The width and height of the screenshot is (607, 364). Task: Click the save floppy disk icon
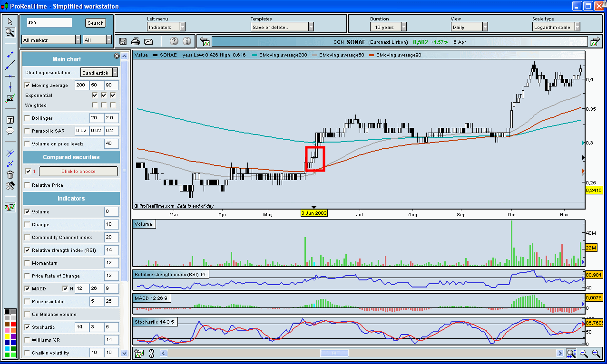click(x=123, y=41)
